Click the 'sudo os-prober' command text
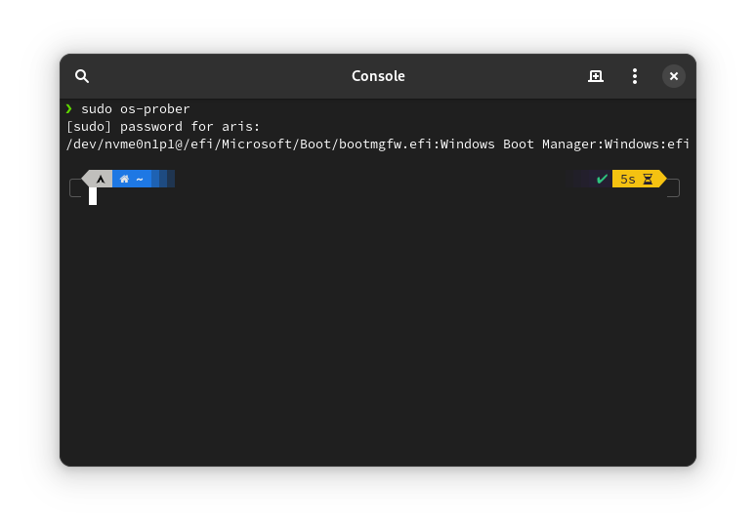756x532 pixels. (x=136, y=108)
